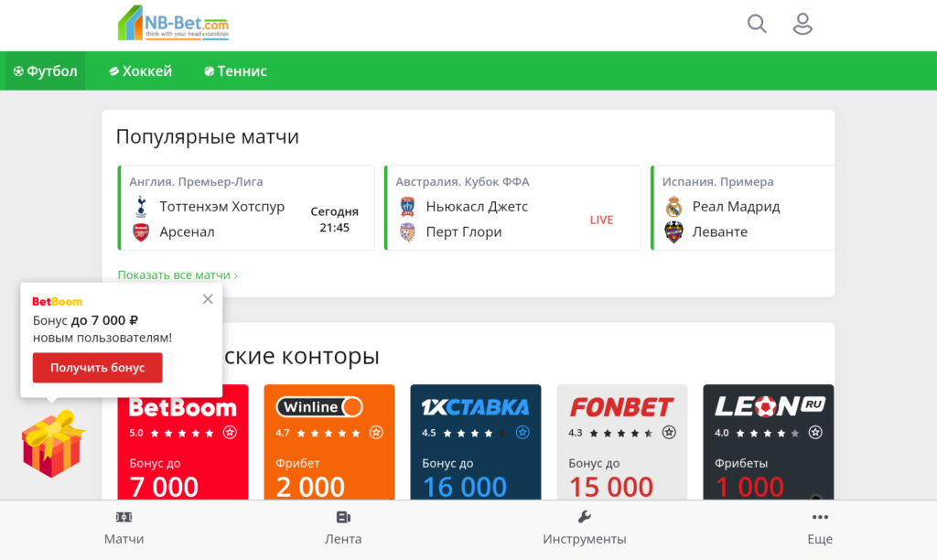Click Австралия. Кубок ФФА league label
Screen dimensions: 937x560
[462, 182]
